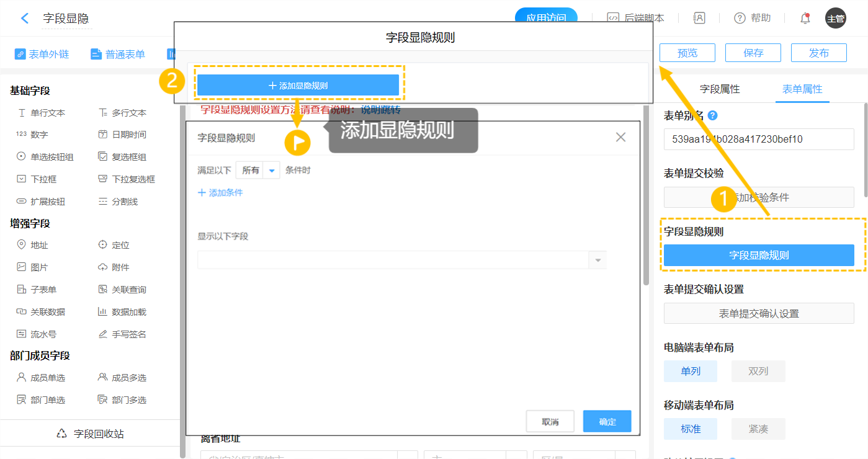Select the 地址 address field icon
Image resolution: width=868 pixels, height=459 pixels.
click(x=22, y=245)
